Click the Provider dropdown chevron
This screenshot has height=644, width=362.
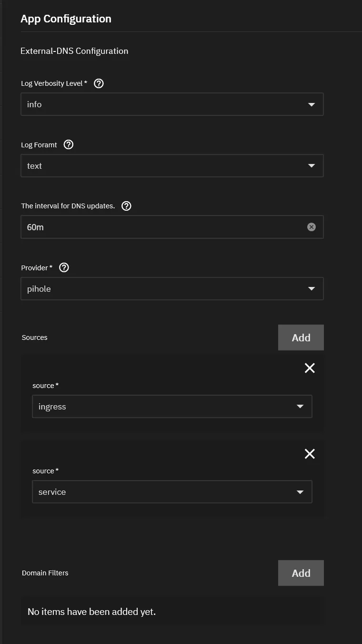pos(311,288)
